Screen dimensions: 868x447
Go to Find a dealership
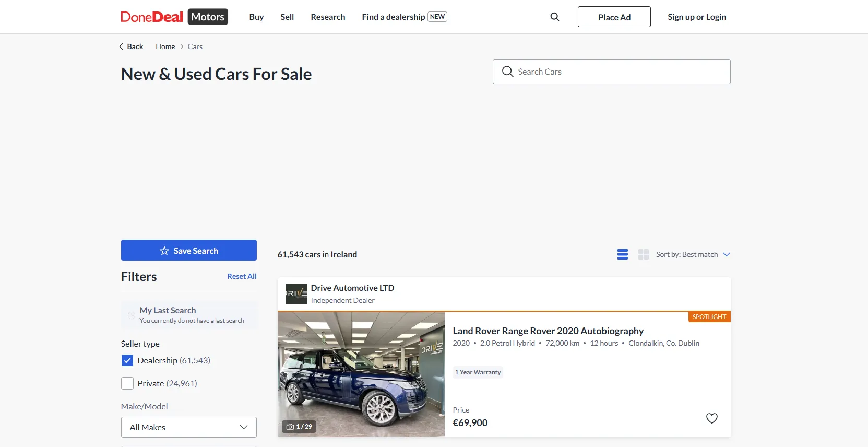(x=405, y=17)
